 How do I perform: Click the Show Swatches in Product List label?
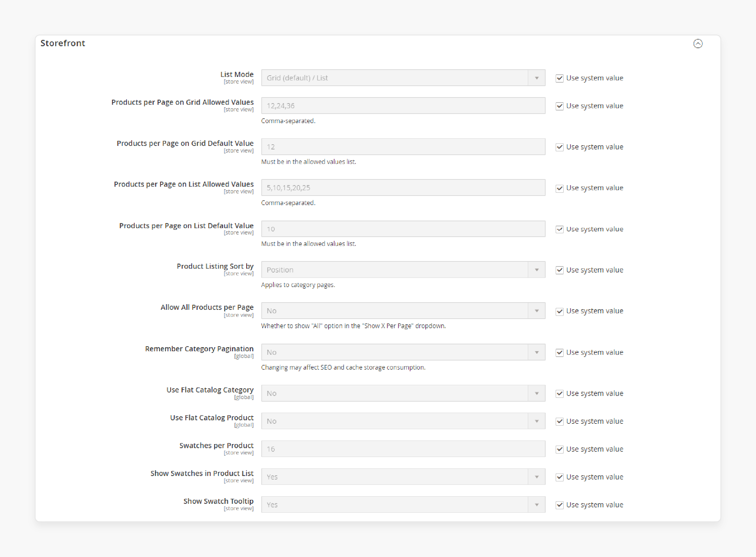tap(202, 473)
